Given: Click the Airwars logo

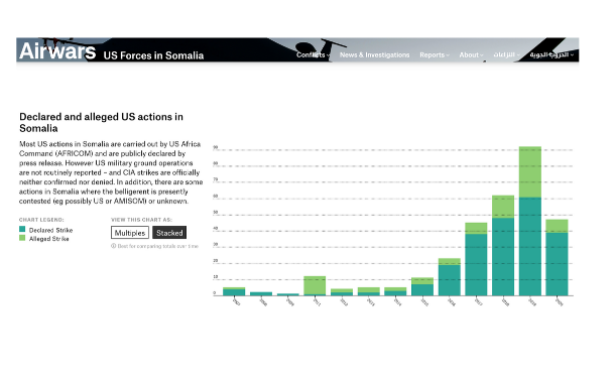Looking at the screenshot, I should click(58, 51).
